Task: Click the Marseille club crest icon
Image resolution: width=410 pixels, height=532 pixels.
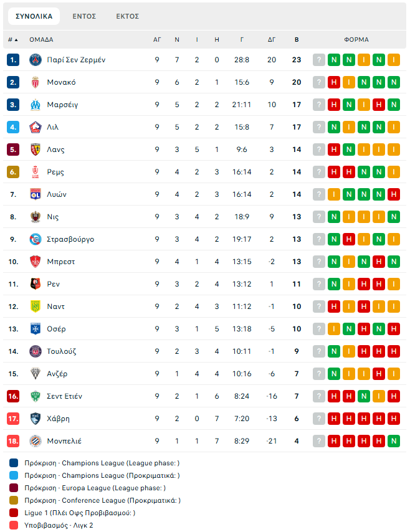Action: tap(35, 105)
